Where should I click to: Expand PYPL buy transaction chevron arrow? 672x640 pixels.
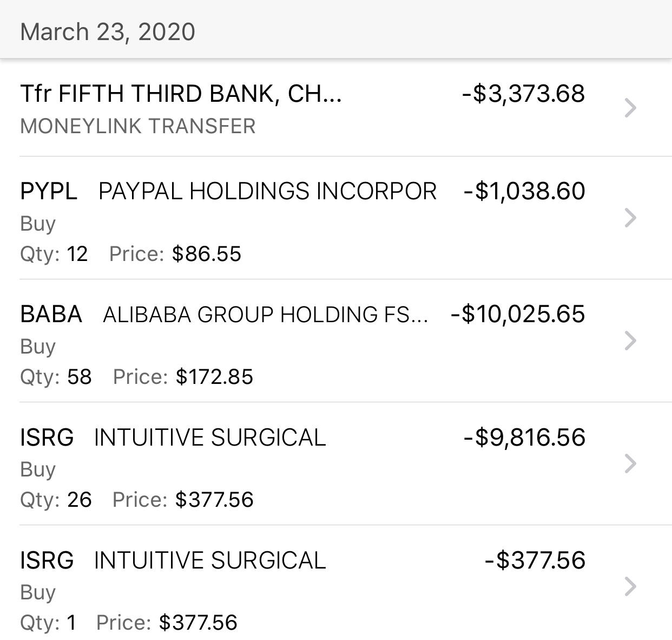(x=630, y=218)
